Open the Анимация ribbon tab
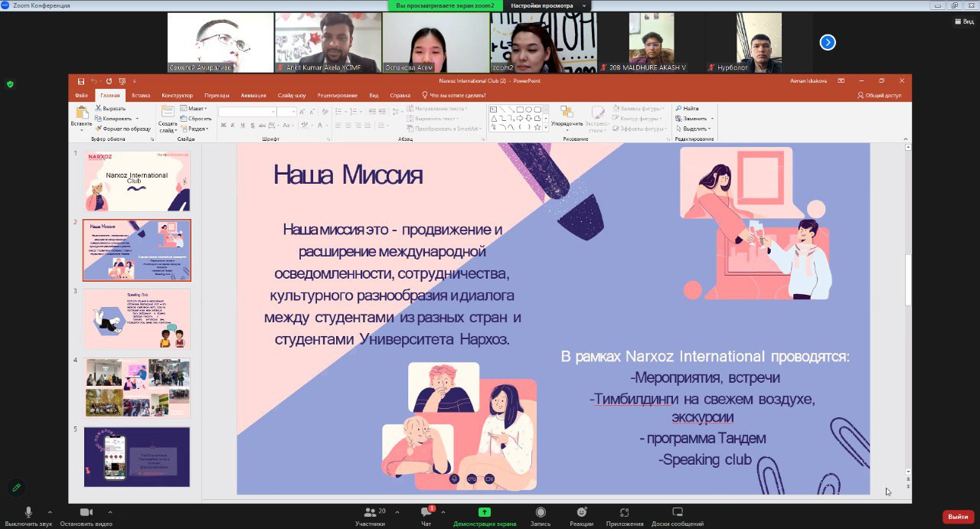Viewport: 980px width, 529px height. pos(253,96)
